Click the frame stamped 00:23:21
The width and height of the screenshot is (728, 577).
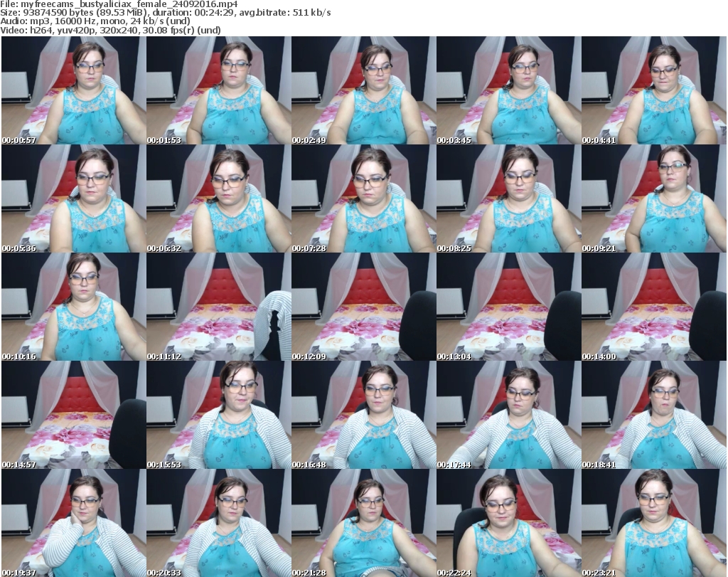(654, 523)
